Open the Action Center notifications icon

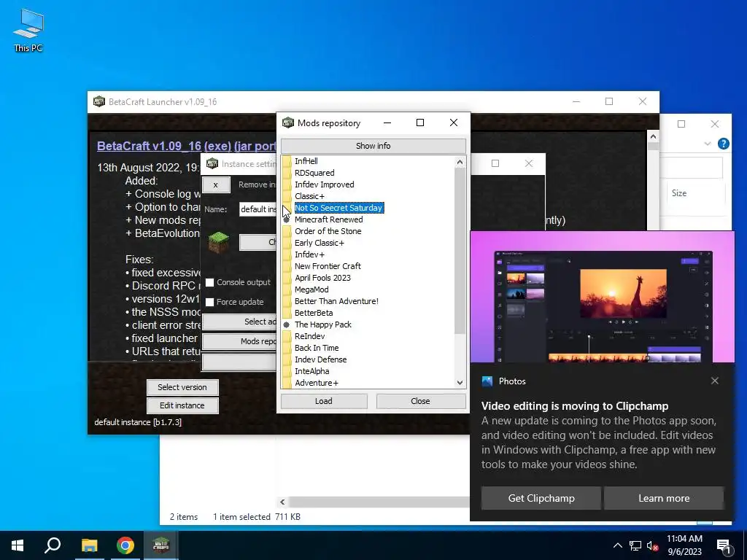pyautogui.click(x=724, y=546)
